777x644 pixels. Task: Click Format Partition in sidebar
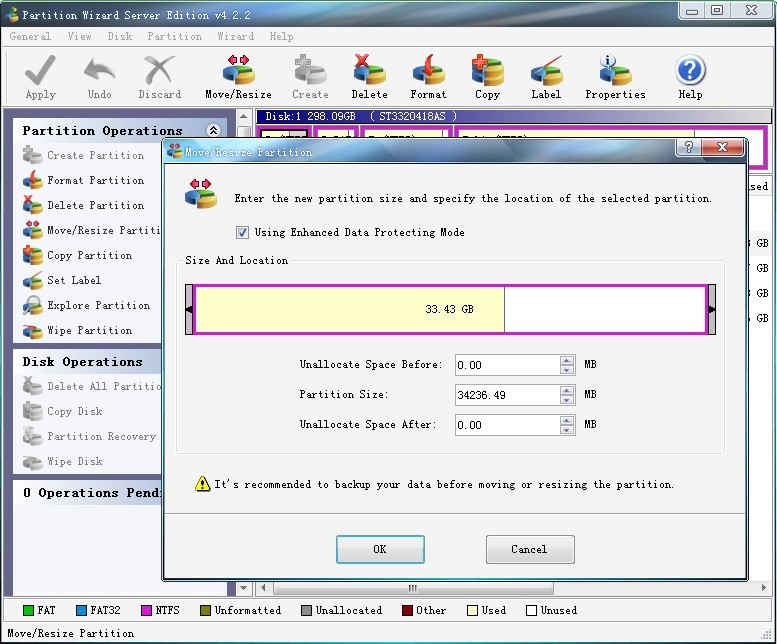coord(83,180)
